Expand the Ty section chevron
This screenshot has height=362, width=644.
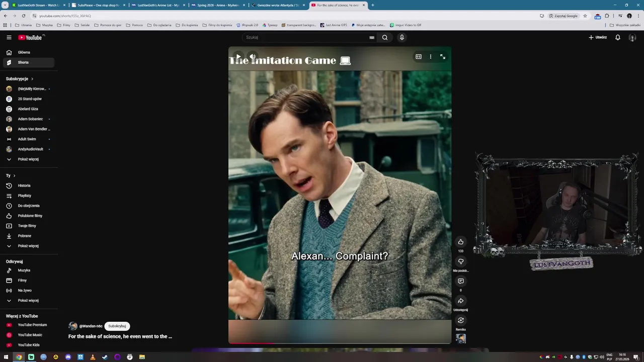[x=14, y=175]
